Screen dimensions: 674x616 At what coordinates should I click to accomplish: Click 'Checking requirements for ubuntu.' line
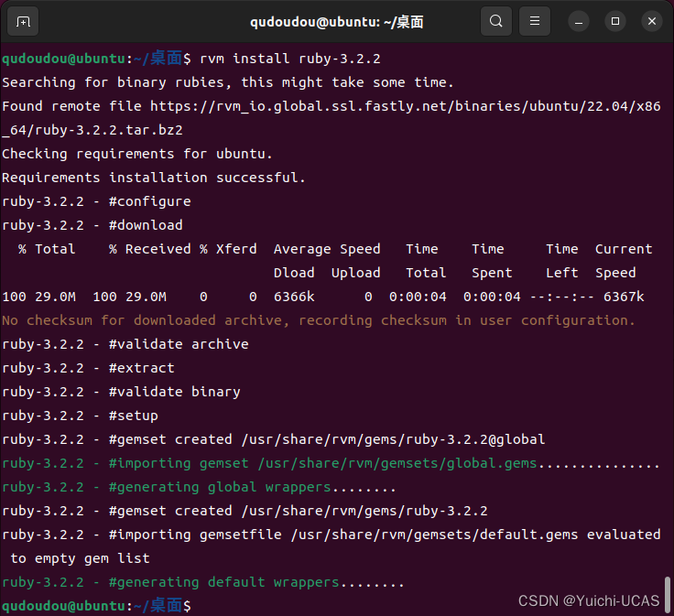click(137, 154)
